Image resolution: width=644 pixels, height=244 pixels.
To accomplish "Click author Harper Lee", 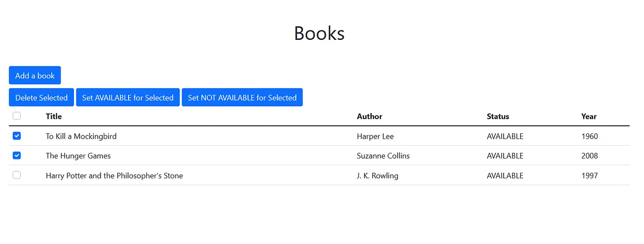I will point(375,136).
